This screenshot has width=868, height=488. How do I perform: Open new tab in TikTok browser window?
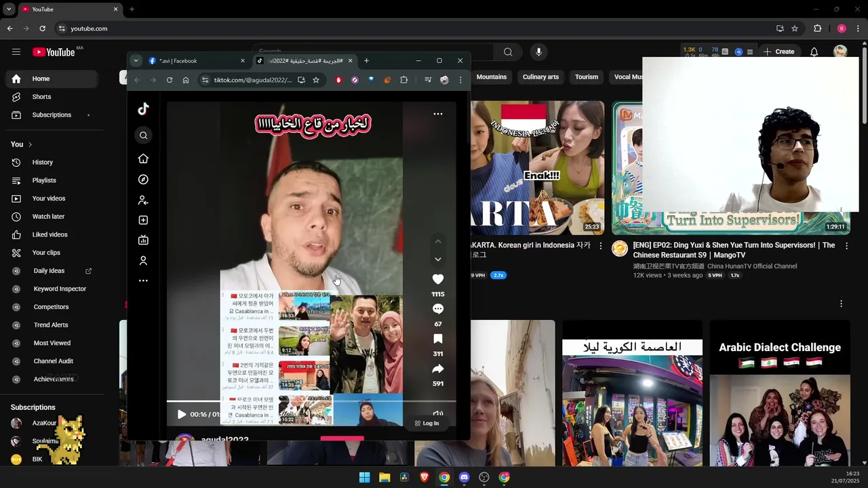[366, 61]
